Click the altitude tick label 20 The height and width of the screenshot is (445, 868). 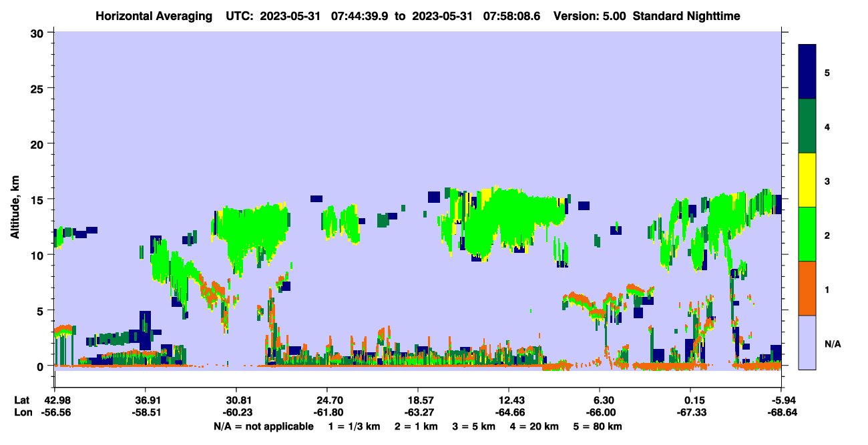tap(39, 143)
